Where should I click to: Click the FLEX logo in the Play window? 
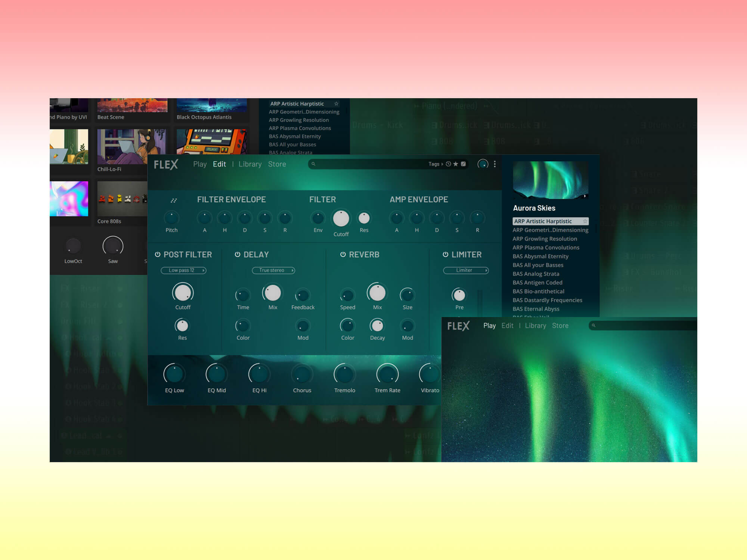[x=458, y=326]
